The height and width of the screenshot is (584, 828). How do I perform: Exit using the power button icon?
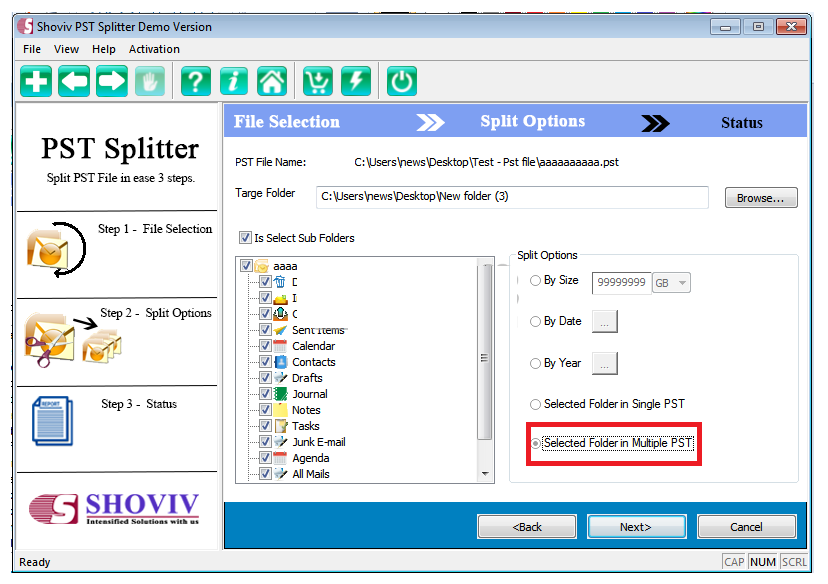401,81
